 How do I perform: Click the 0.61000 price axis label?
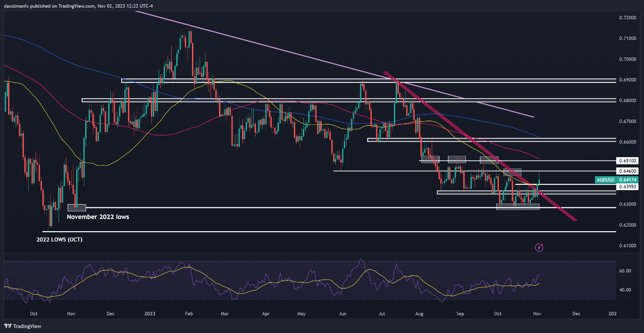click(x=627, y=246)
